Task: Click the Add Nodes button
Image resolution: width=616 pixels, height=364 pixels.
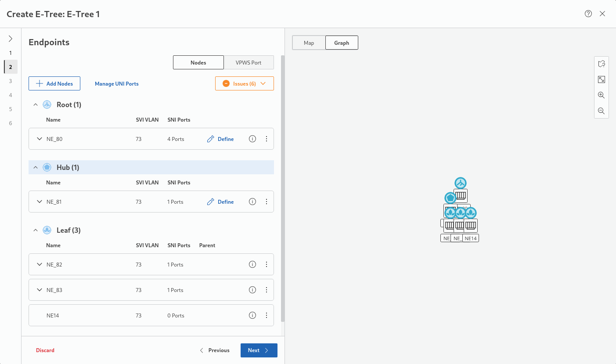Action: (55, 83)
